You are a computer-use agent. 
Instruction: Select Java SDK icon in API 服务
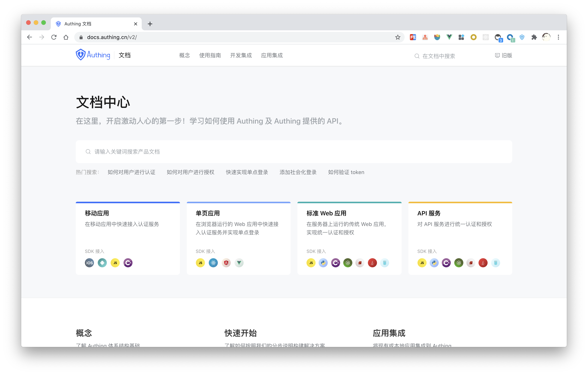click(483, 263)
